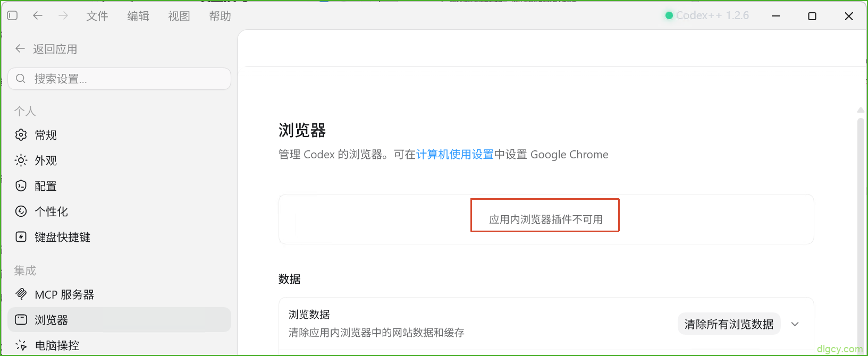Focus the 搜索设置 search field
Screen dimensions: 868x356
tap(120, 79)
